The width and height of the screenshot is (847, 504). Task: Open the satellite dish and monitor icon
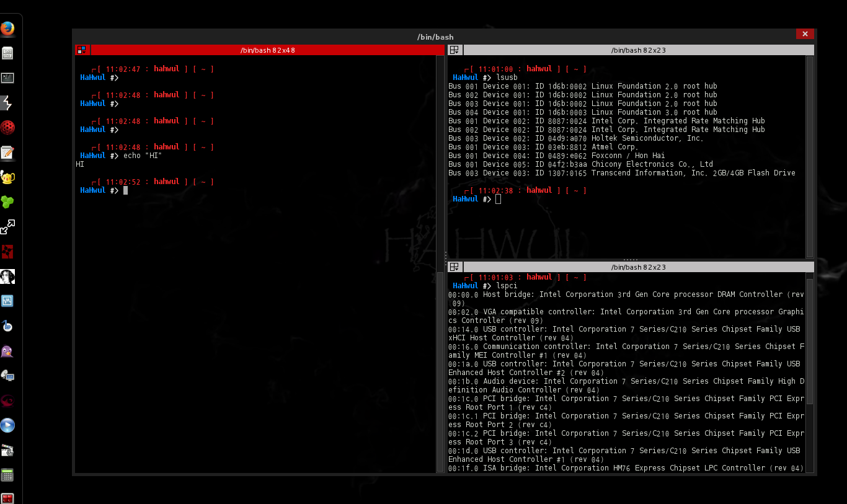[x=7, y=376]
